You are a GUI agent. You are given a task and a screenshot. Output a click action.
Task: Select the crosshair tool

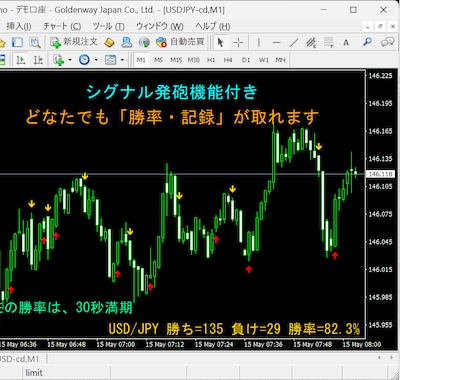point(238,42)
